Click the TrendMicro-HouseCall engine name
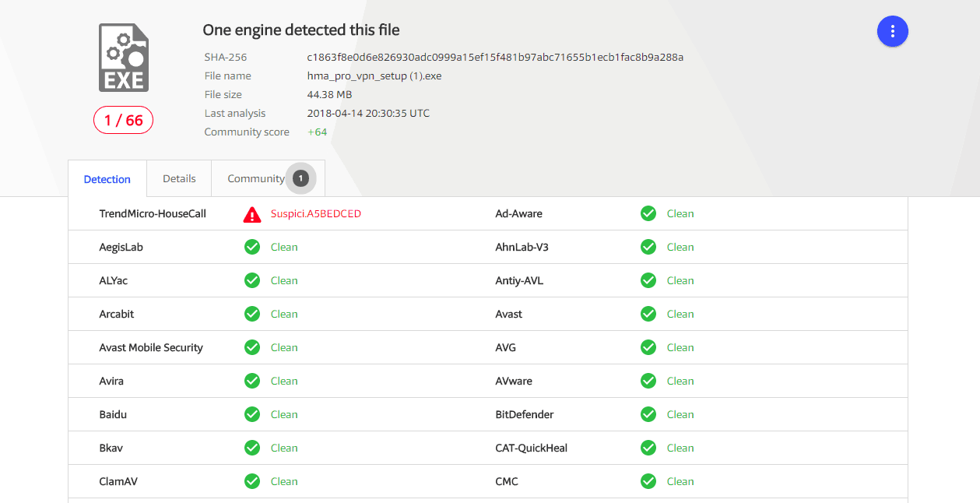 [153, 213]
